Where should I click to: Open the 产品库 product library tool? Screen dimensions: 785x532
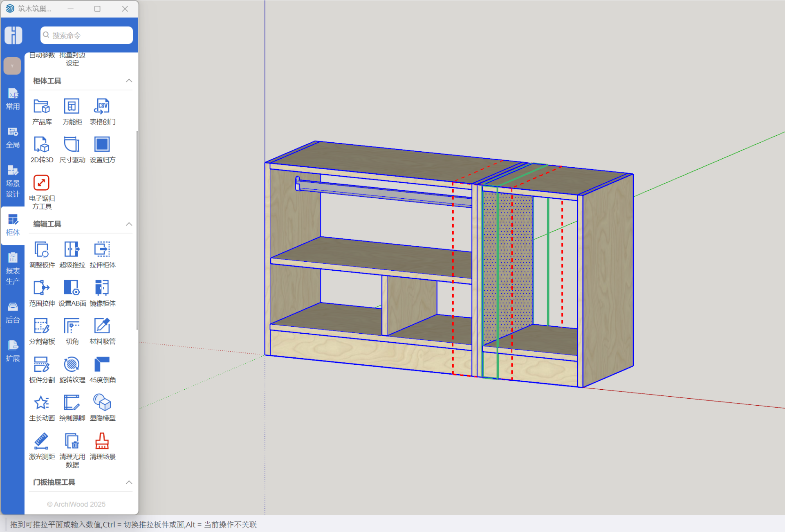[x=42, y=107]
